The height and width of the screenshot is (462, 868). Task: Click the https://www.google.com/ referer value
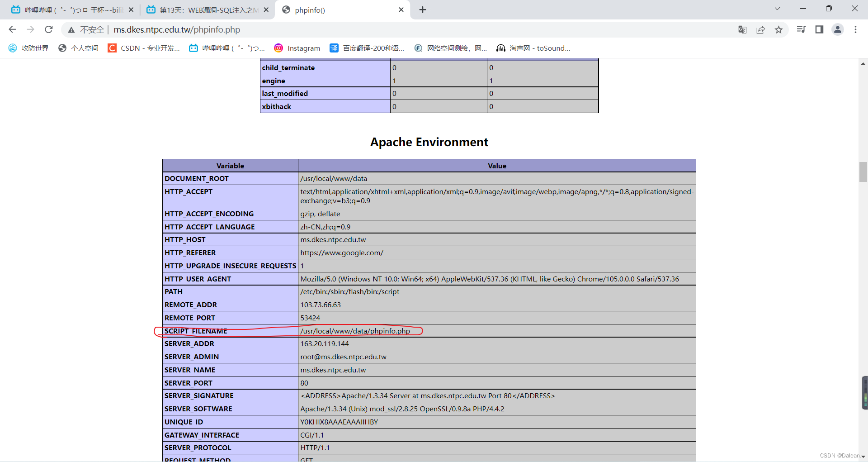click(x=342, y=252)
